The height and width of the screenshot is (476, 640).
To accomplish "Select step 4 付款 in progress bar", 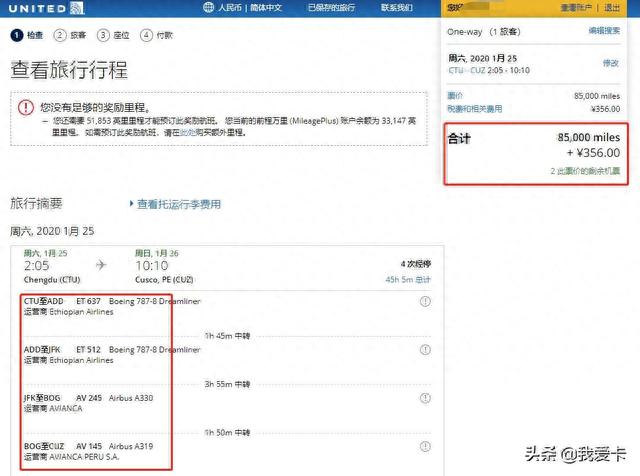I will point(156,35).
